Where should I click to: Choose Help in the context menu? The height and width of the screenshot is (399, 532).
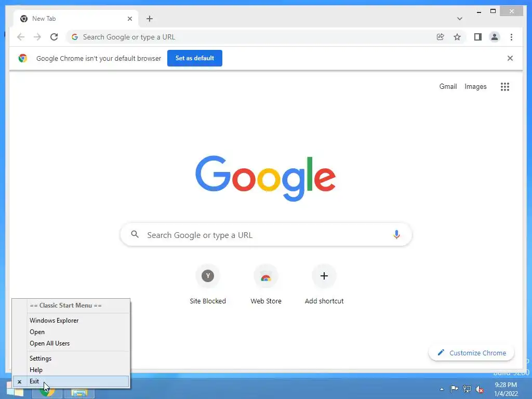pyautogui.click(x=71, y=370)
